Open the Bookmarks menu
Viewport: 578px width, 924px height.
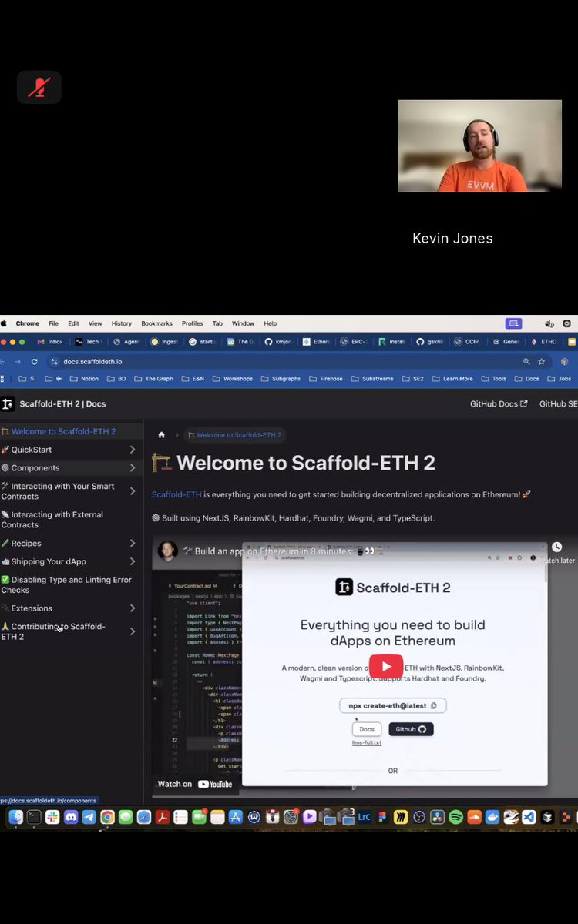coord(156,323)
